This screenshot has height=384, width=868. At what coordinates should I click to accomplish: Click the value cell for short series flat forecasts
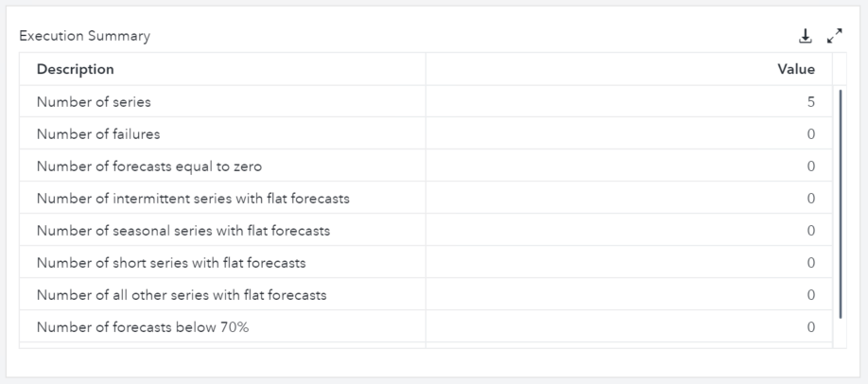810,263
